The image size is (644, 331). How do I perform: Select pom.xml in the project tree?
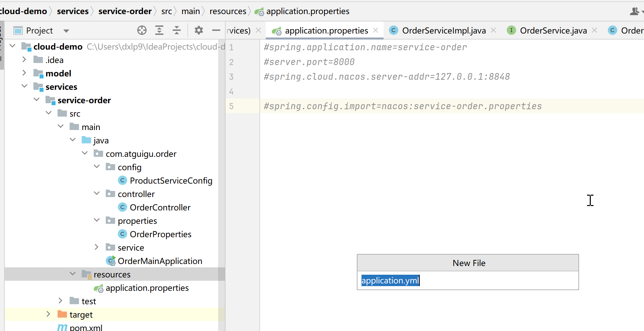86,327
